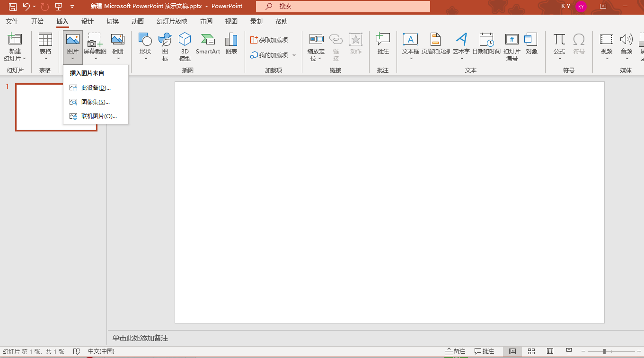Click 获取加载项 to get add-ins
This screenshot has height=358, width=644.
coord(269,40)
